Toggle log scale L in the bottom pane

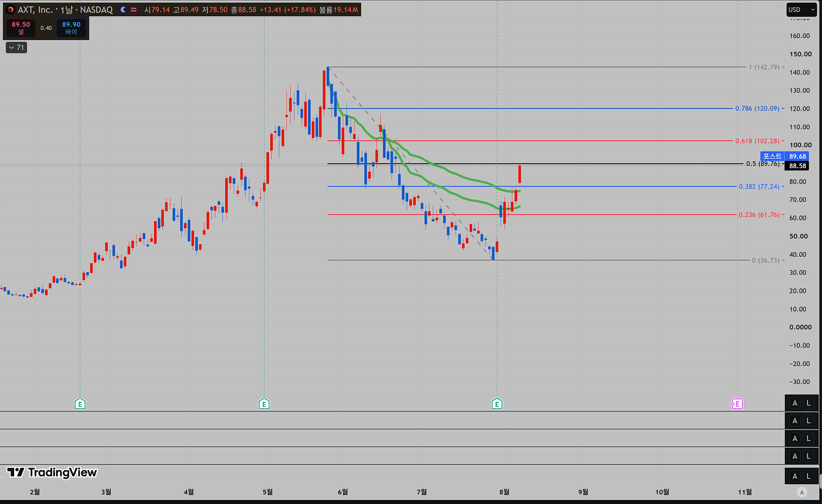point(808,476)
